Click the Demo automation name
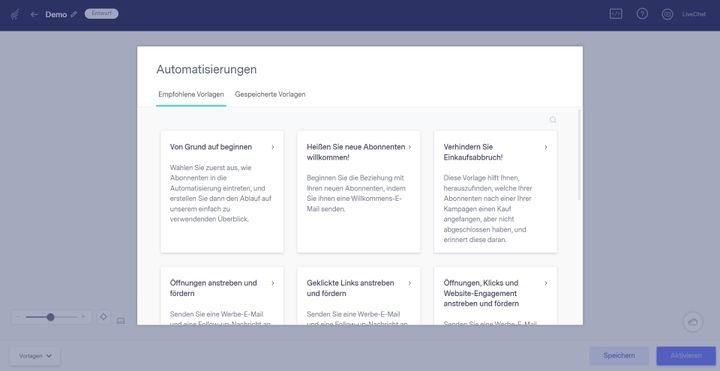This screenshot has width=720, height=371. pos(56,14)
